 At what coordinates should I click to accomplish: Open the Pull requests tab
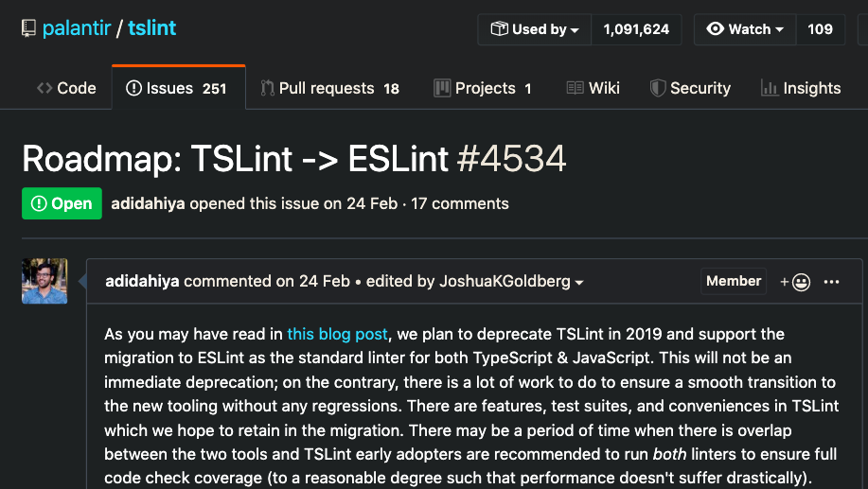(x=330, y=88)
